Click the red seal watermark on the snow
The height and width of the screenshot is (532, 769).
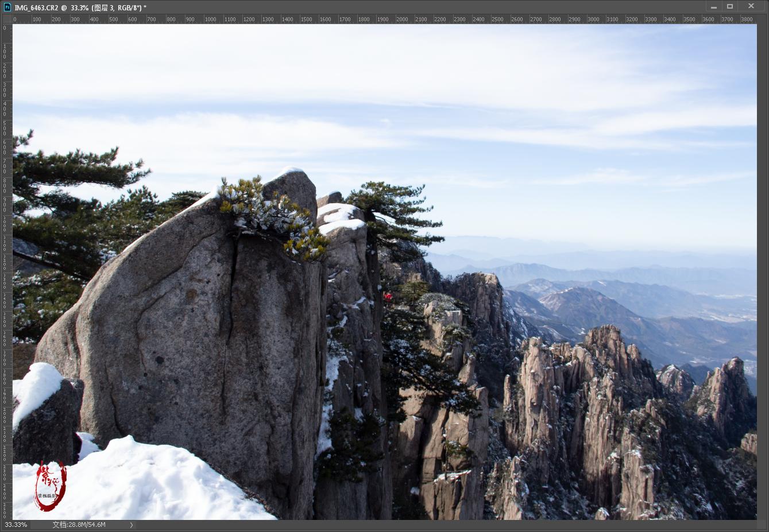(51, 486)
